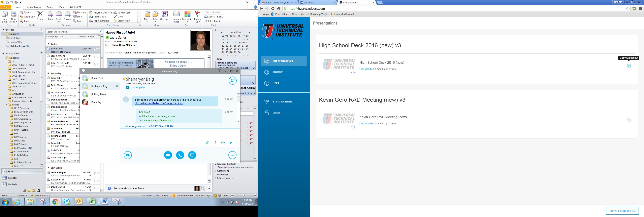
Task: Open the Calendar navigation button
Action: click(22, 178)
